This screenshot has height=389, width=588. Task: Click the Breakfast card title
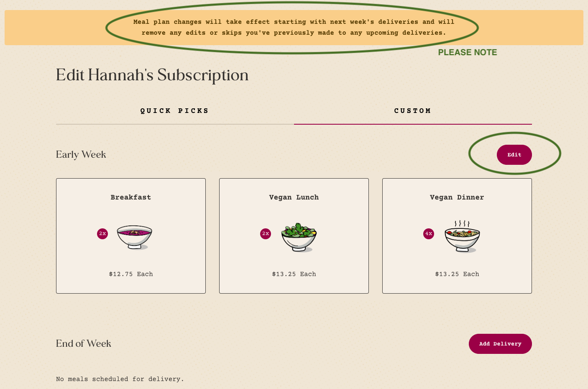click(x=131, y=197)
